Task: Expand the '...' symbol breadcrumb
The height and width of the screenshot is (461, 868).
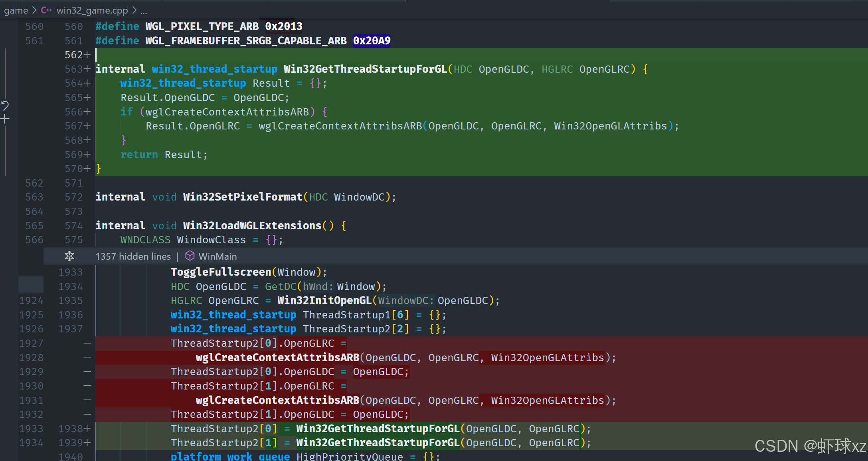Action: coord(144,10)
